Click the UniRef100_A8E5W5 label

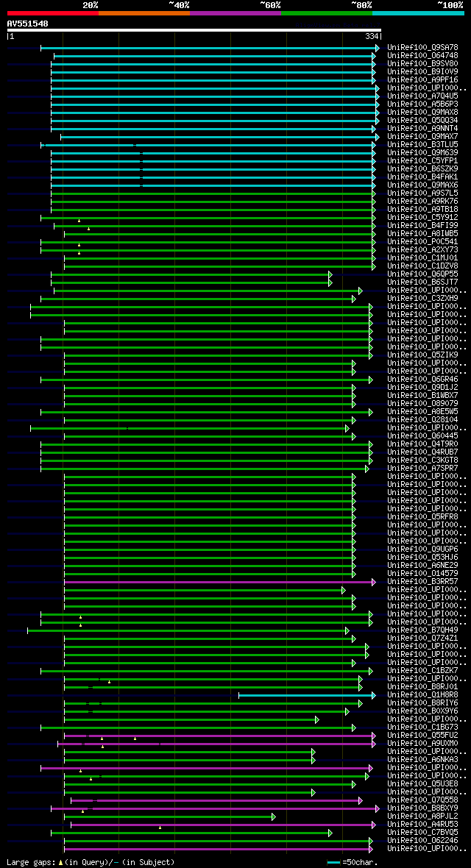pyautogui.click(x=422, y=411)
